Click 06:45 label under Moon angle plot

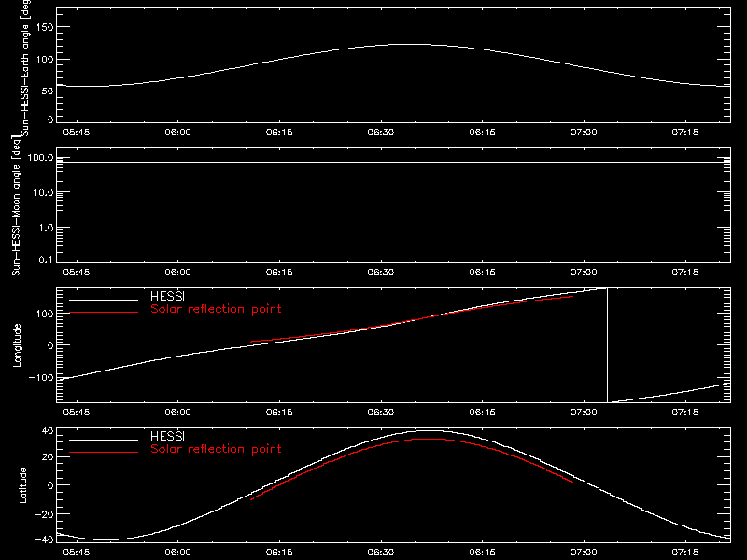tap(482, 273)
